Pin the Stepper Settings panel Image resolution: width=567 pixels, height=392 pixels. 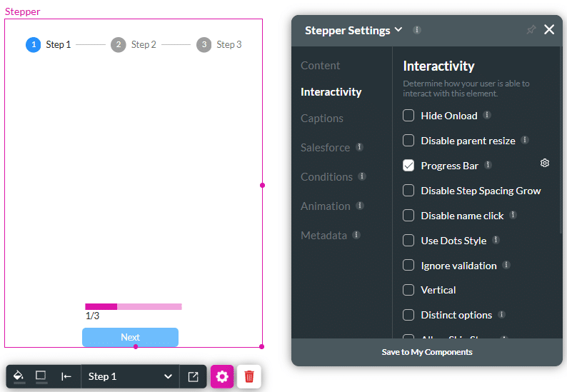pyautogui.click(x=531, y=30)
